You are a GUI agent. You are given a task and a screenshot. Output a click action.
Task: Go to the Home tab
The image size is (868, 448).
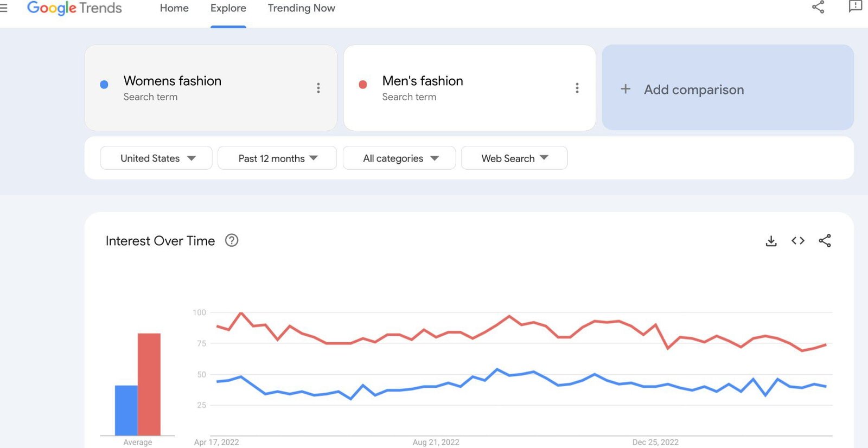tap(174, 8)
